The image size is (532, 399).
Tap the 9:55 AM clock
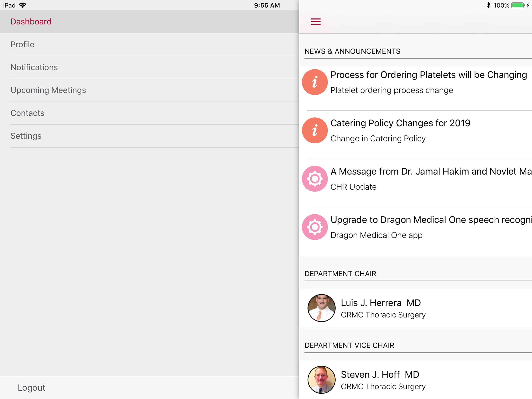coord(267,5)
